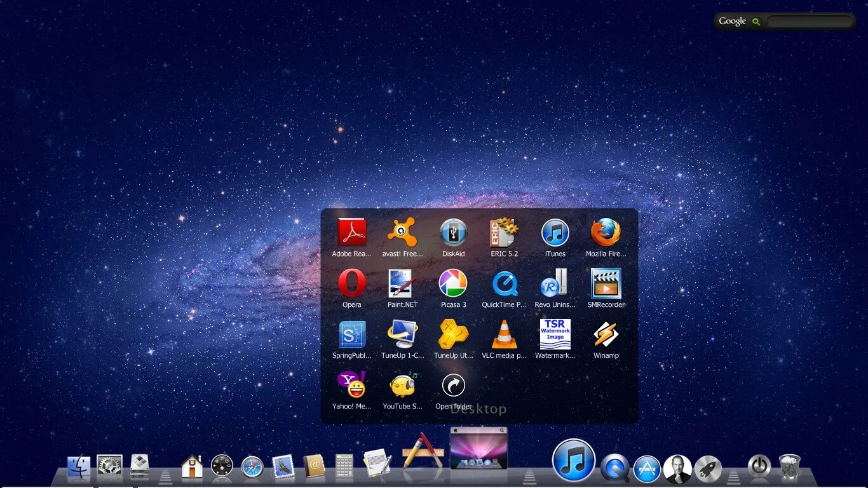Open the Mail stamp icon in dock

pyautogui.click(x=283, y=467)
